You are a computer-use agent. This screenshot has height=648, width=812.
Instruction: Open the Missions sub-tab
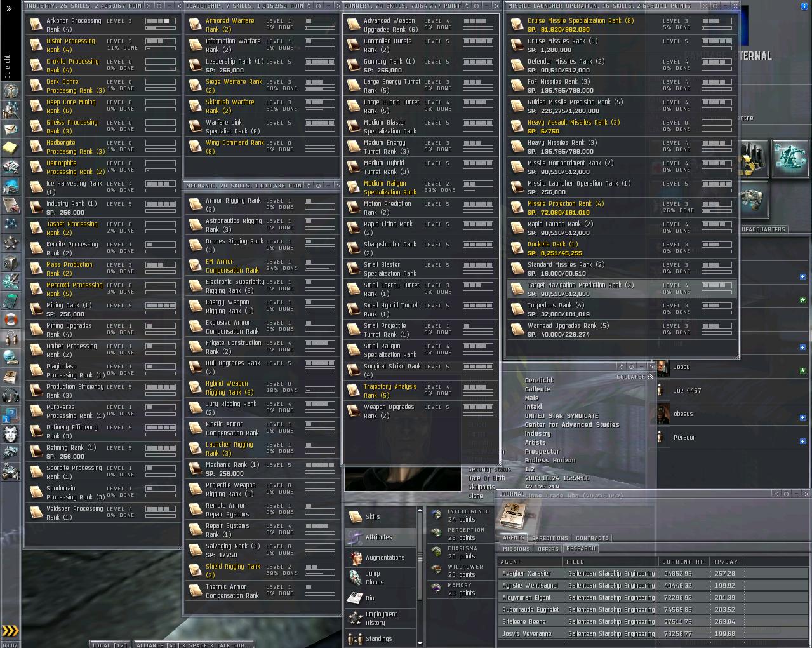(x=516, y=548)
